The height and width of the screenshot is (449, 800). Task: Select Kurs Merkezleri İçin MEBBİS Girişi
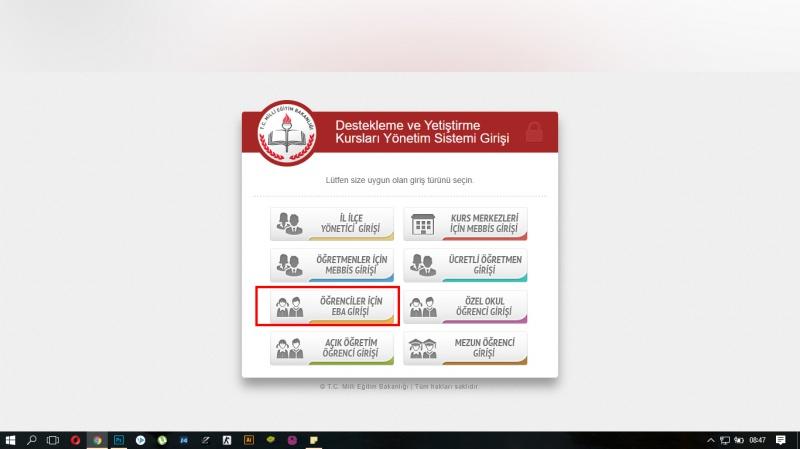tap(465, 224)
